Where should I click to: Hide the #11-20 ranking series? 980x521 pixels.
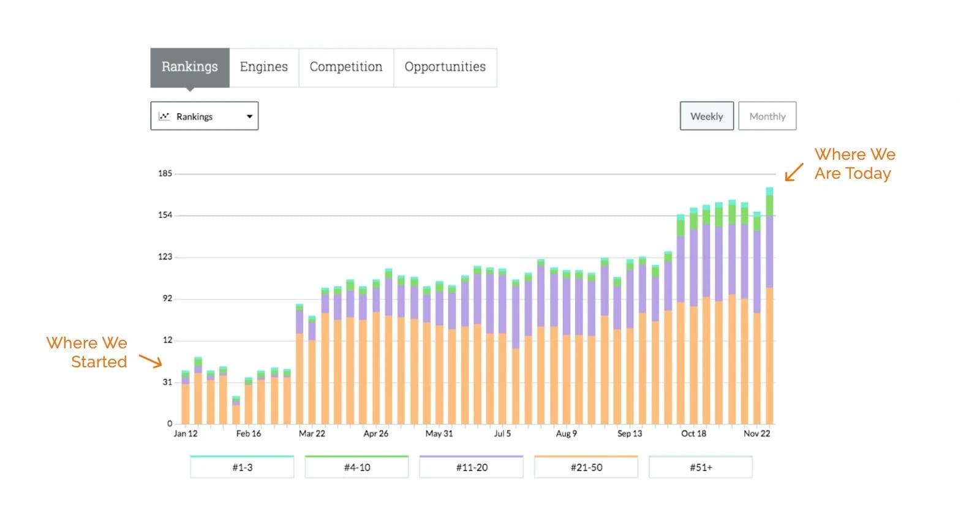(472, 467)
